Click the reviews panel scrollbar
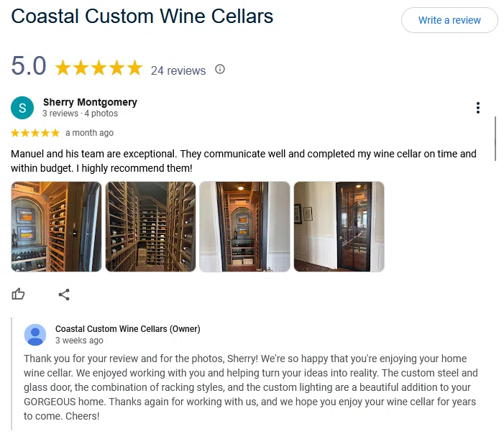Screen dimensions: 504x439 click(x=495, y=139)
